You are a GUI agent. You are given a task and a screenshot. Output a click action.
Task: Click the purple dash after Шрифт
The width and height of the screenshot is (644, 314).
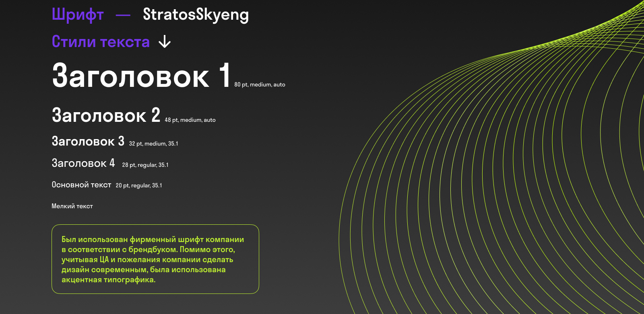(x=123, y=16)
